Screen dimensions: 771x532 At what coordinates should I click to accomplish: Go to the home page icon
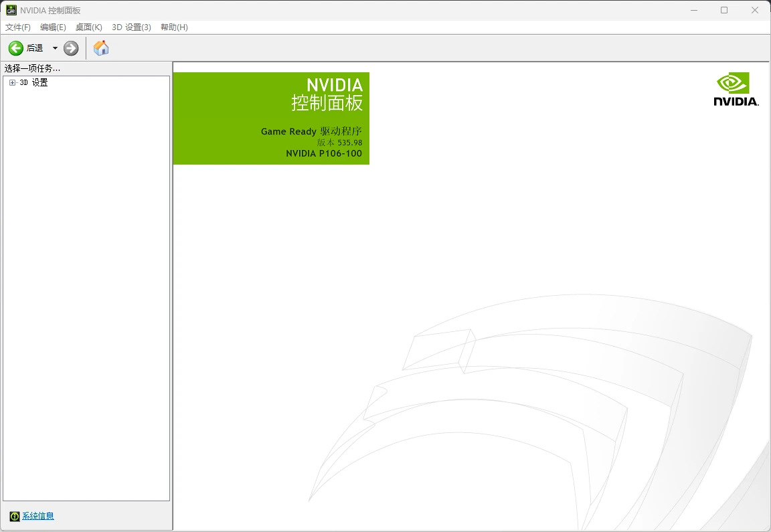(101, 48)
